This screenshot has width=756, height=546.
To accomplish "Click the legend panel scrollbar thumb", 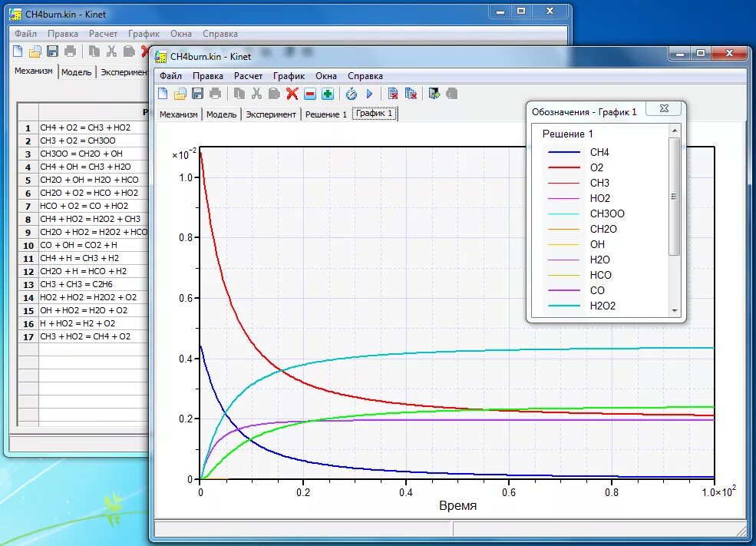I will (675, 197).
